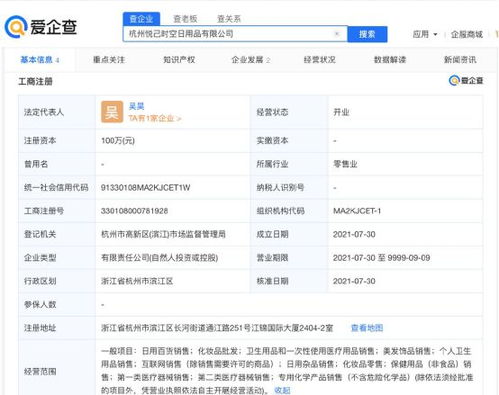Click the 统一社会信用代码 label cell

(57, 188)
